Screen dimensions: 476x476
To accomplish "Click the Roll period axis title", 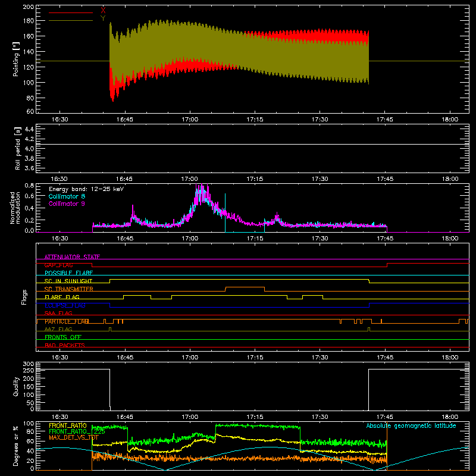I will click(x=18, y=148).
